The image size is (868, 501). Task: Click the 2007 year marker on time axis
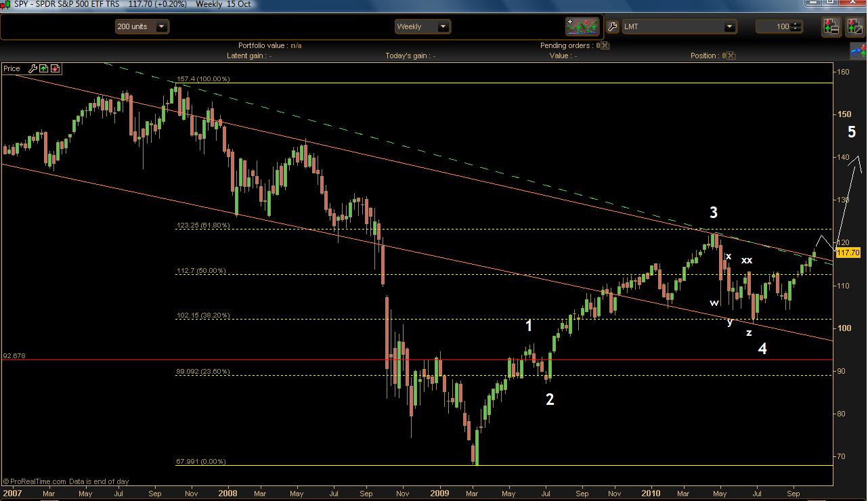pyautogui.click(x=12, y=493)
